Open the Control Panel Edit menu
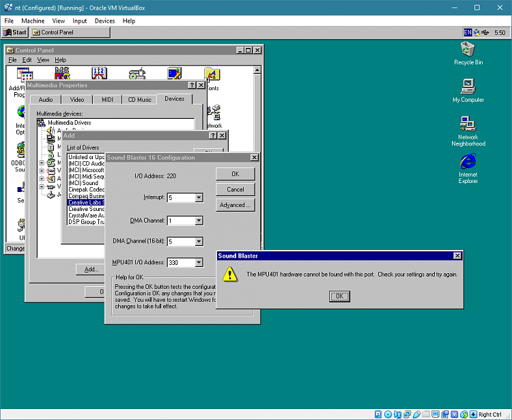This screenshot has height=420, width=512. pyautogui.click(x=27, y=60)
